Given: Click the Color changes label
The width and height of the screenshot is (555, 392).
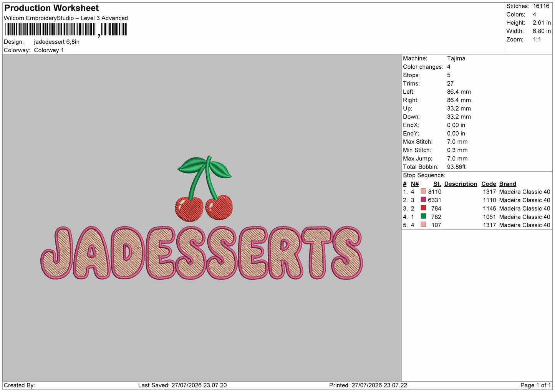Looking at the screenshot, I should [423, 67].
